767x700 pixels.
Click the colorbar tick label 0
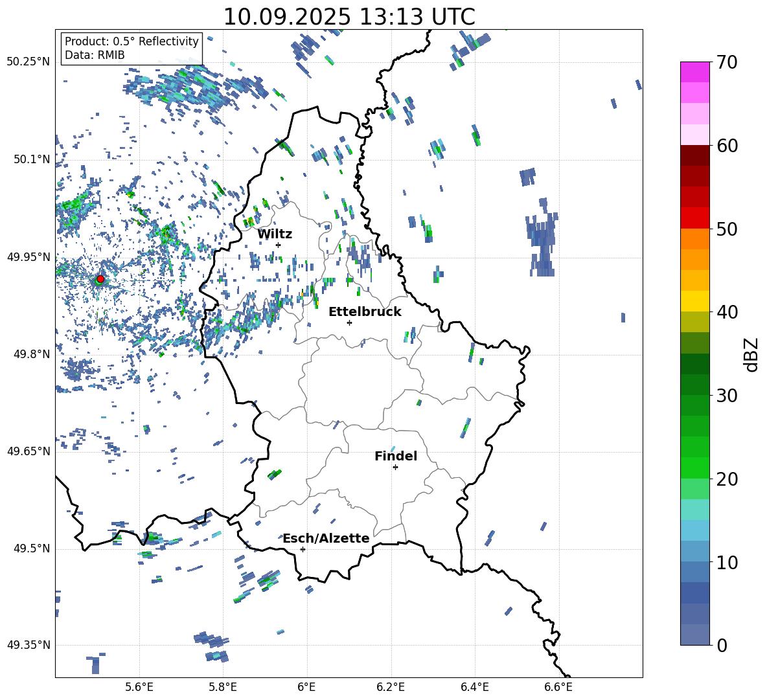click(x=722, y=646)
